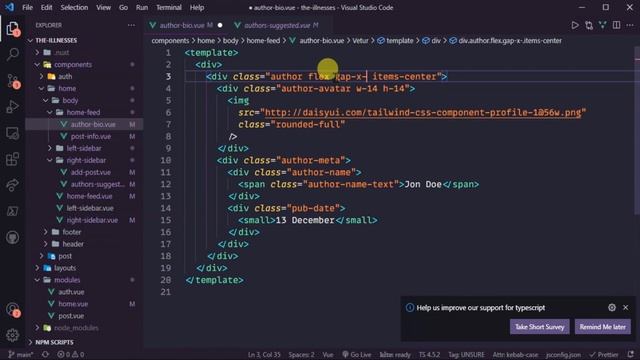Collapse the home folder in tree
Image resolution: width=640 pixels, height=360 pixels.
[x=41, y=89]
